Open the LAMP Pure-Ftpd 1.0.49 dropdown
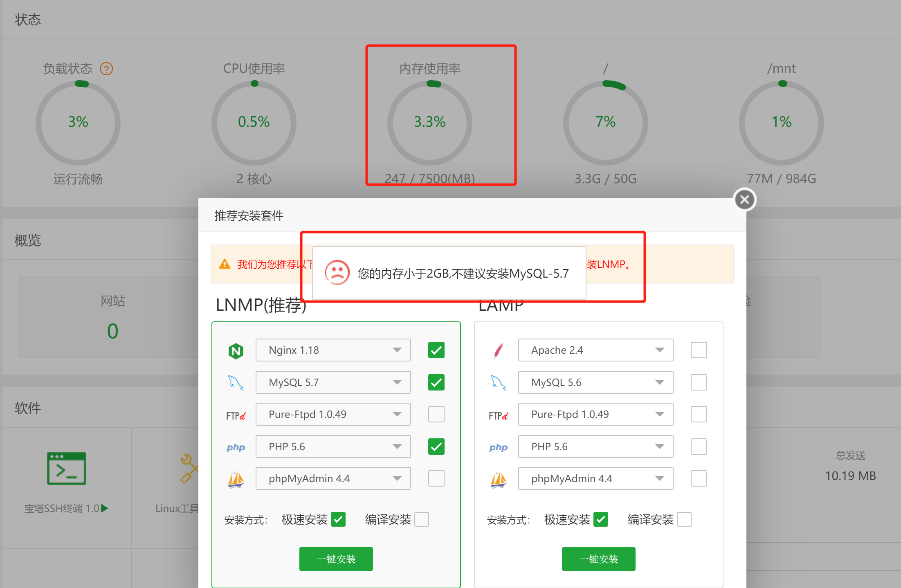The image size is (901, 588). pos(596,414)
